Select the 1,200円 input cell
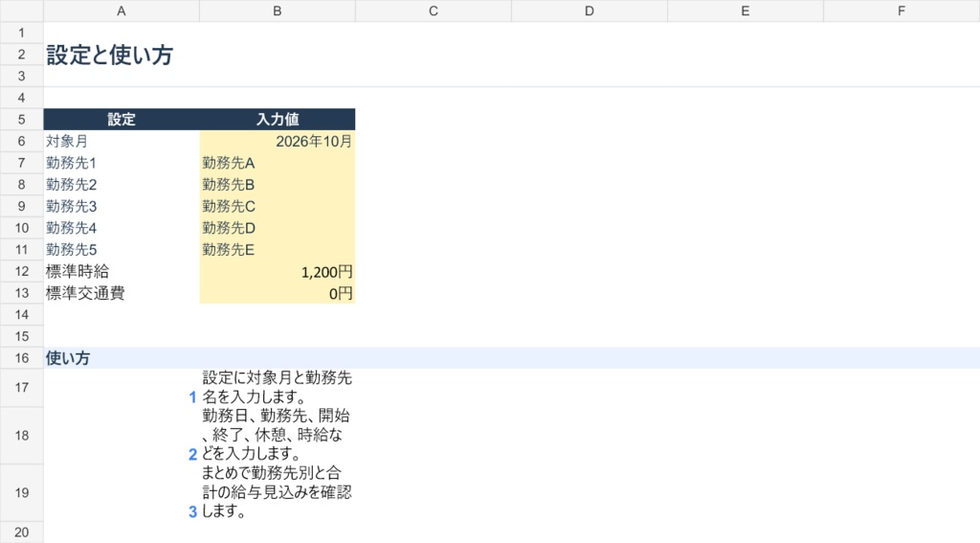 278,271
